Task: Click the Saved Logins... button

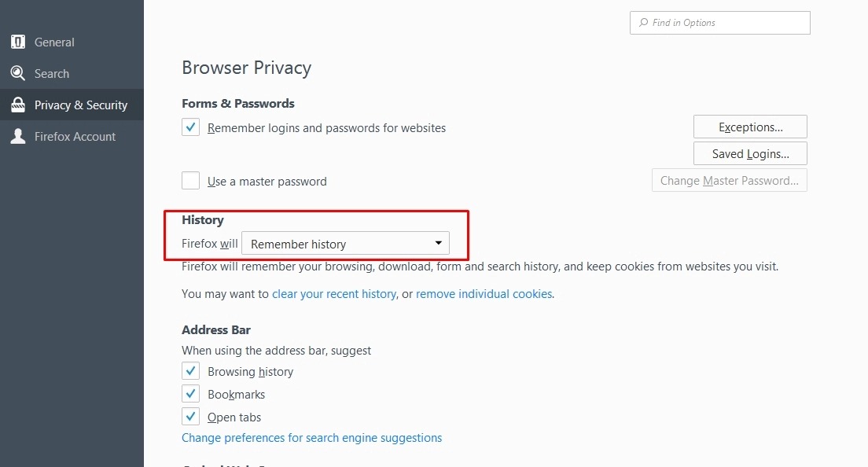Action: [750, 154]
